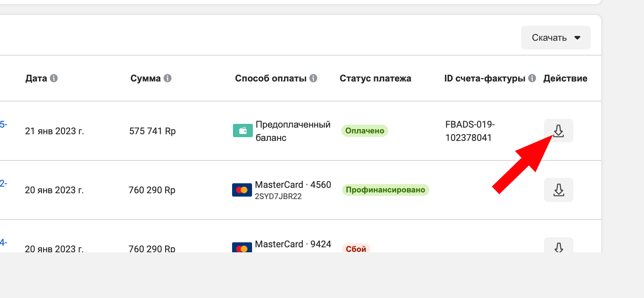Click info icon next to Дата
This screenshot has height=298, width=644.
click(54, 78)
